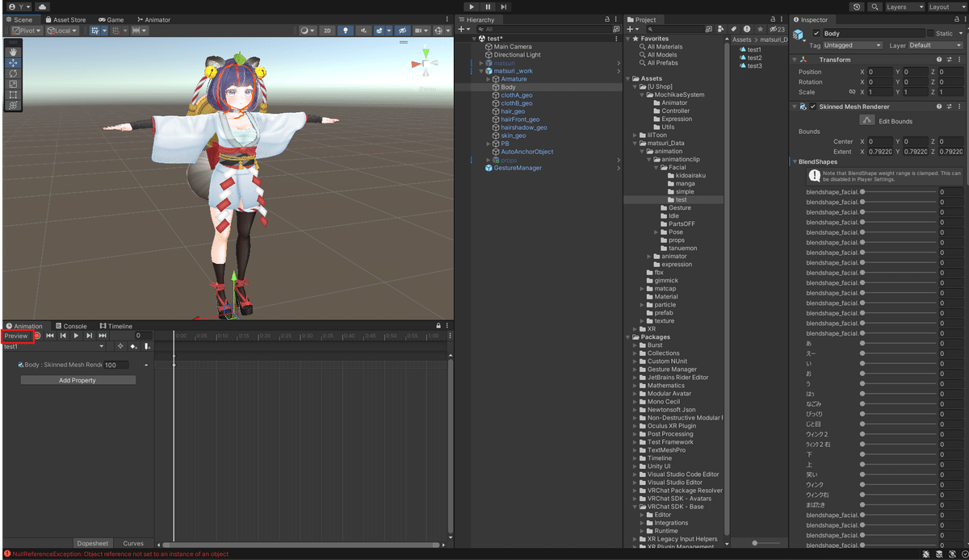Image resolution: width=969 pixels, height=560 pixels.
Task: Select the Scale tool
Action: [14, 84]
